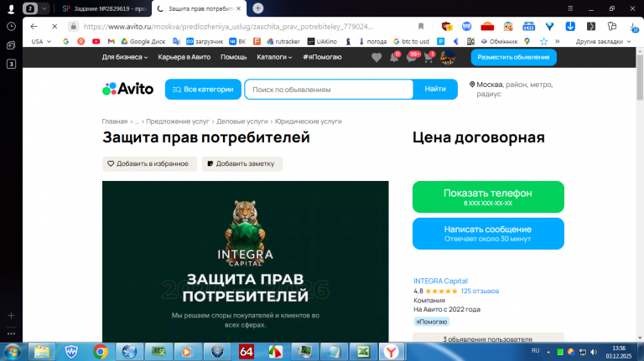The image size is (644, 361).
Task: Switch to the Задание №2829619 tab
Action: (104, 8)
